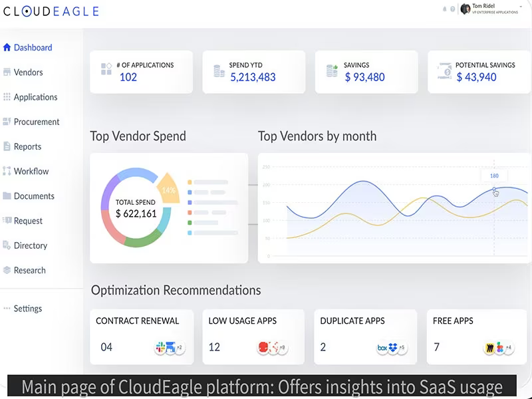Click the orange legend swatch
The width and height of the screenshot is (532, 399).
pos(190,182)
